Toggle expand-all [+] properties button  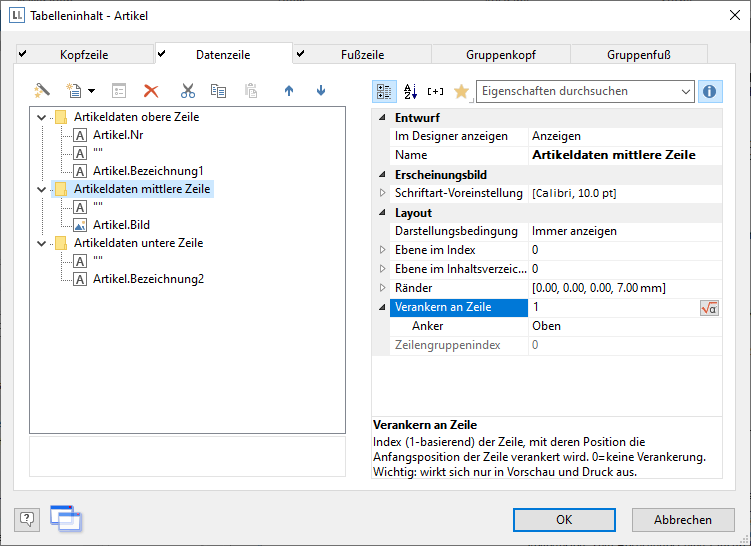(435, 92)
